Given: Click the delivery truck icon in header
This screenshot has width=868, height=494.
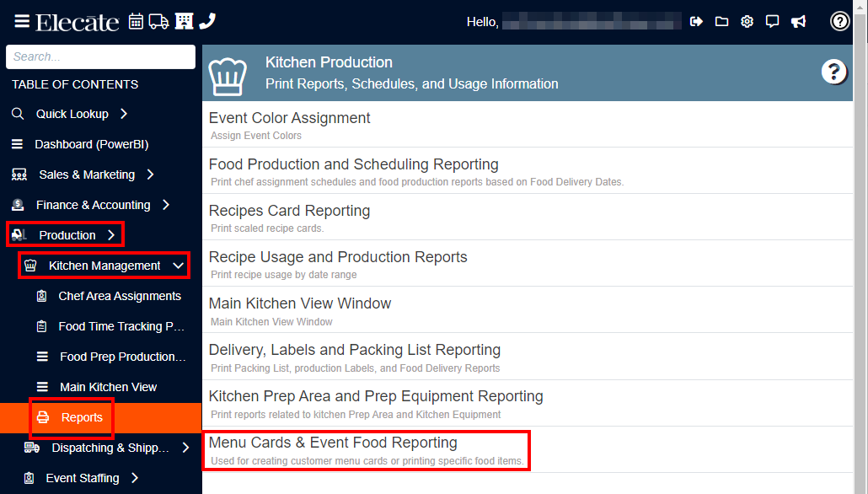Looking at the screenshot, I should click(x=159, y=22).
